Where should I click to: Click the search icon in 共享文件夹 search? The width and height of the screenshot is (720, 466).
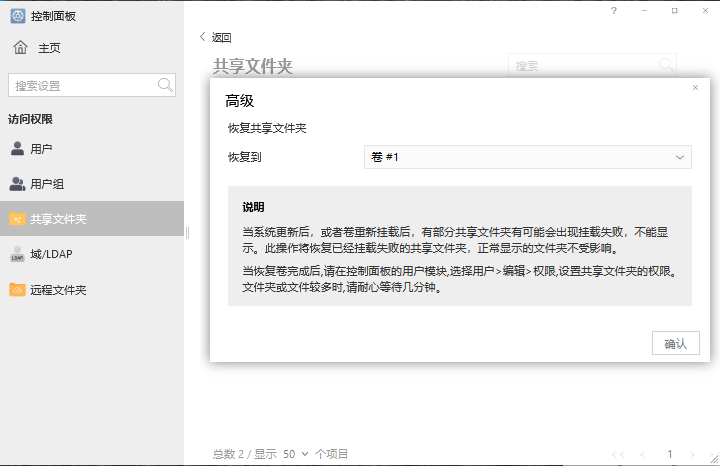[666, 65]
